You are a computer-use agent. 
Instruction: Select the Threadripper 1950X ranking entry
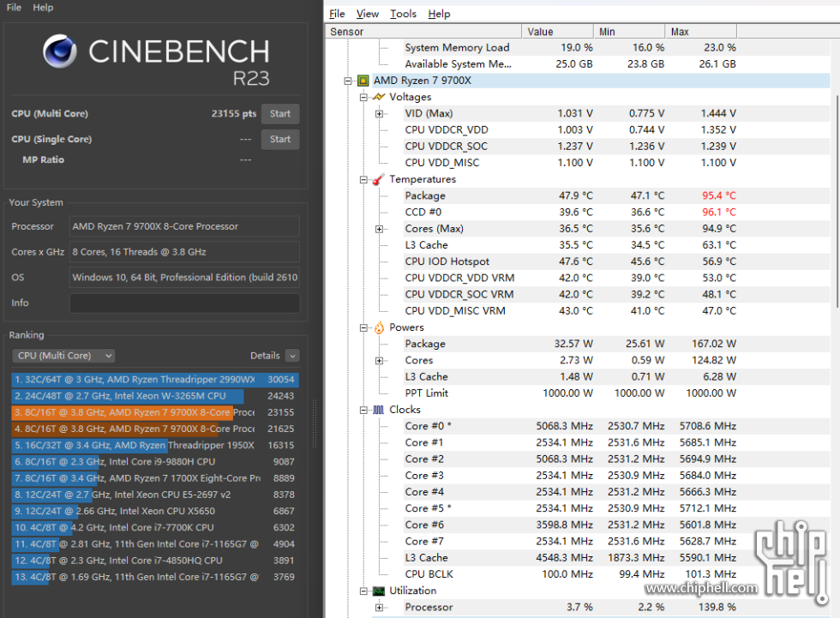coord(155,446)
